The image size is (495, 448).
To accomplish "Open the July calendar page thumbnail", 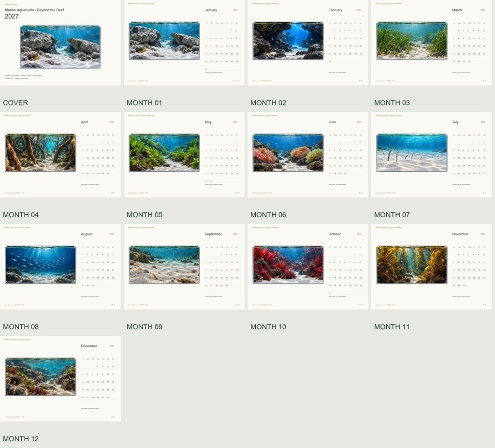I will (x=432, y=155).
